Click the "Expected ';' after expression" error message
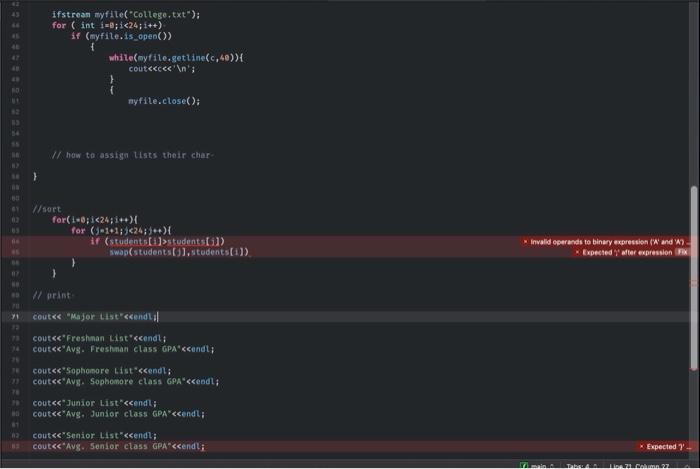 pos(627,253)
